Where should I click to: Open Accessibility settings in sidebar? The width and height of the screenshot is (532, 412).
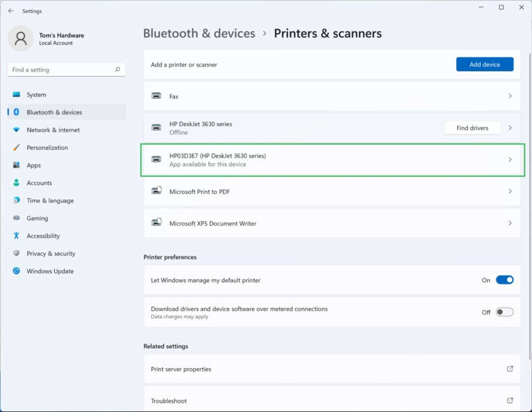click(43, 236)
